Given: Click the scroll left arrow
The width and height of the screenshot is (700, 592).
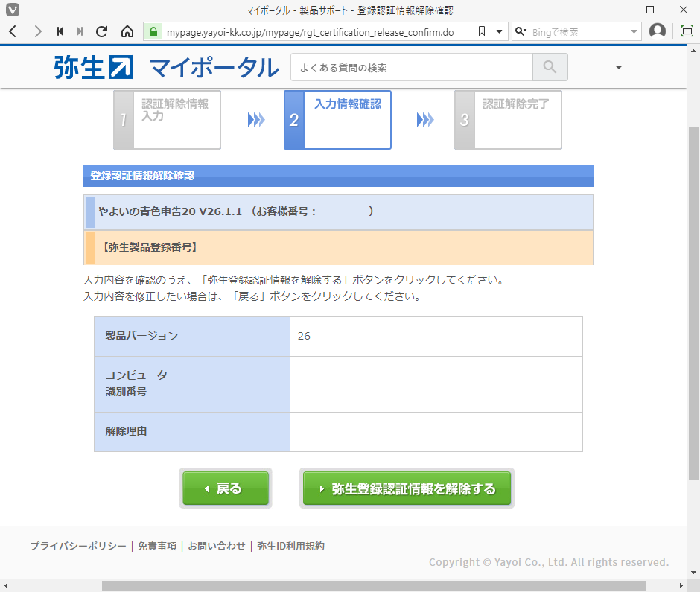Looking at the screenshot, I should pos(6,585).
